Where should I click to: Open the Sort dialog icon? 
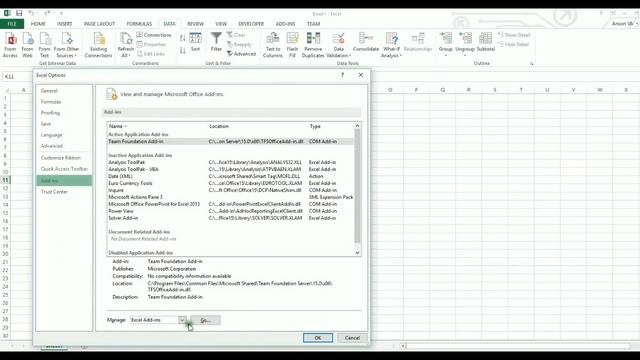(196, 42)
